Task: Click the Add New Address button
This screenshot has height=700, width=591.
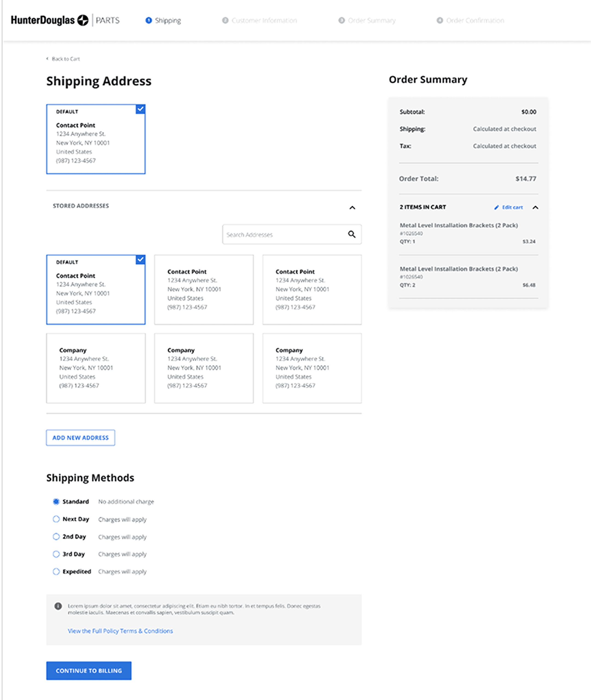Action: click(80, 437)
